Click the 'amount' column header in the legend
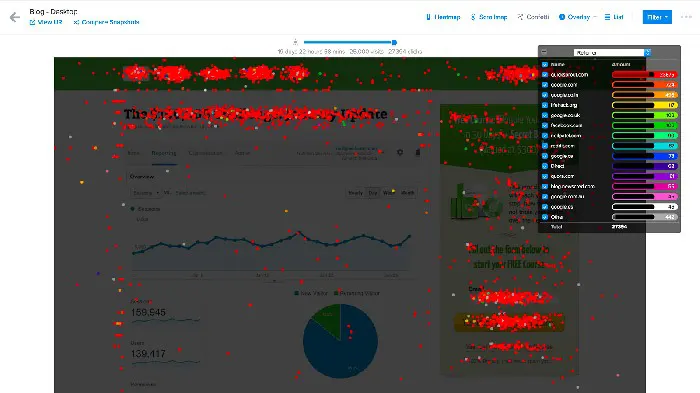Image resolution: width=700 pixels, height=393 pixels. (x=621, y=64)
